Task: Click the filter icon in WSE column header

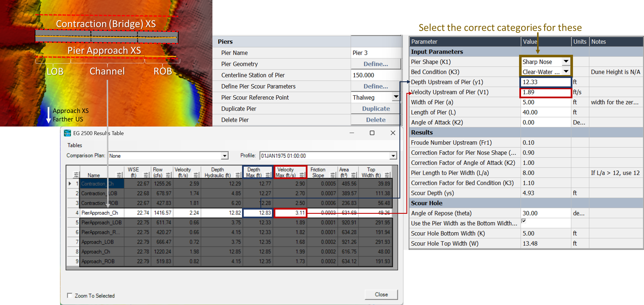Action: [x=146, y=175]
